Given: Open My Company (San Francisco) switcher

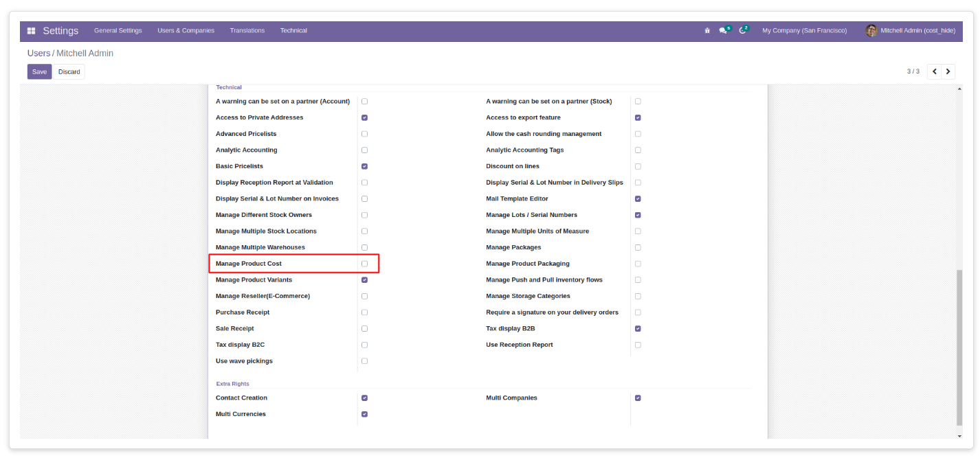Looking at the screenshot, I should pos(804,31).
